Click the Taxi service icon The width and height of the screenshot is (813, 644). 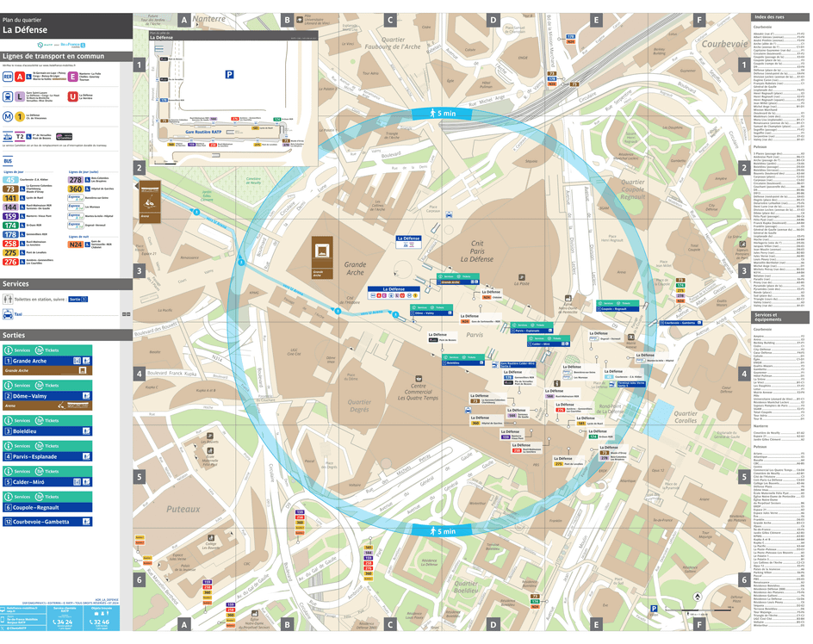[8, 313]
